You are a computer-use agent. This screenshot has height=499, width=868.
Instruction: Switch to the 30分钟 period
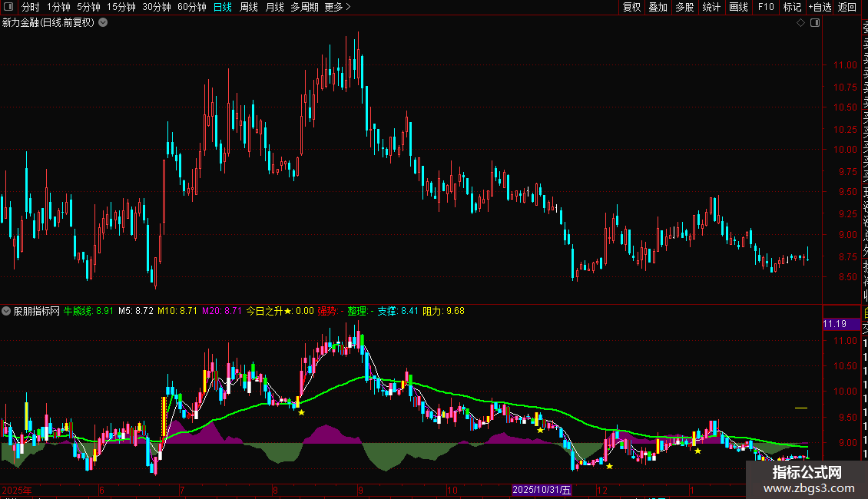157,7
